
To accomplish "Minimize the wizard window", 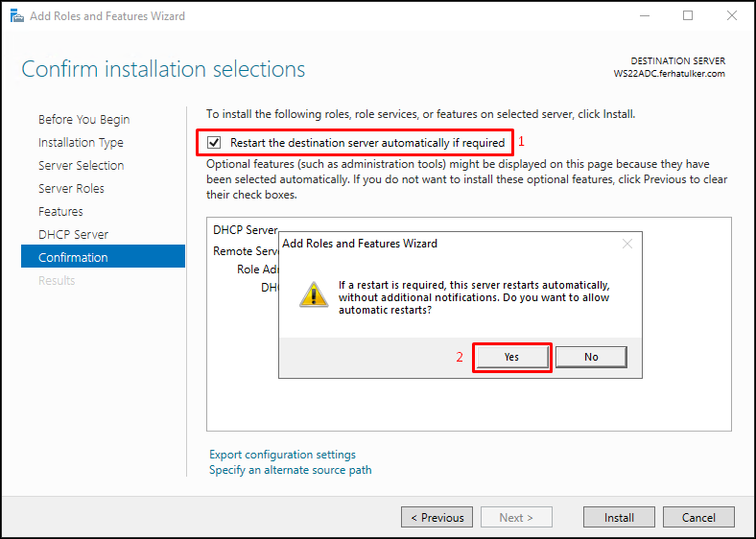I will click(x=645, y=15).
